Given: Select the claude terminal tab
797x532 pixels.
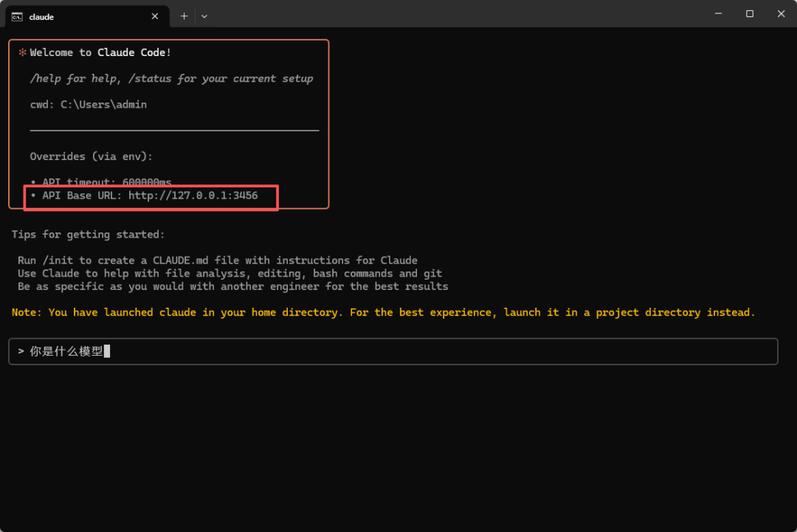Looking at the screenshot, I should pos(87,17).
